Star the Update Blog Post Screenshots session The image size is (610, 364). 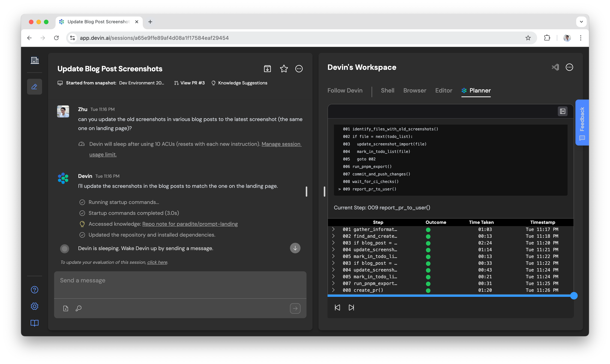click(284, 69)
